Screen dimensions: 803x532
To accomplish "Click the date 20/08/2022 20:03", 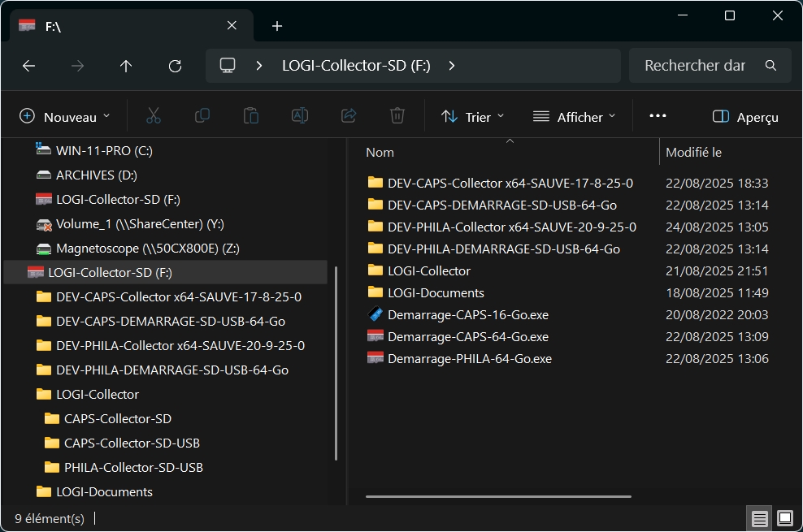I will 717,315.
